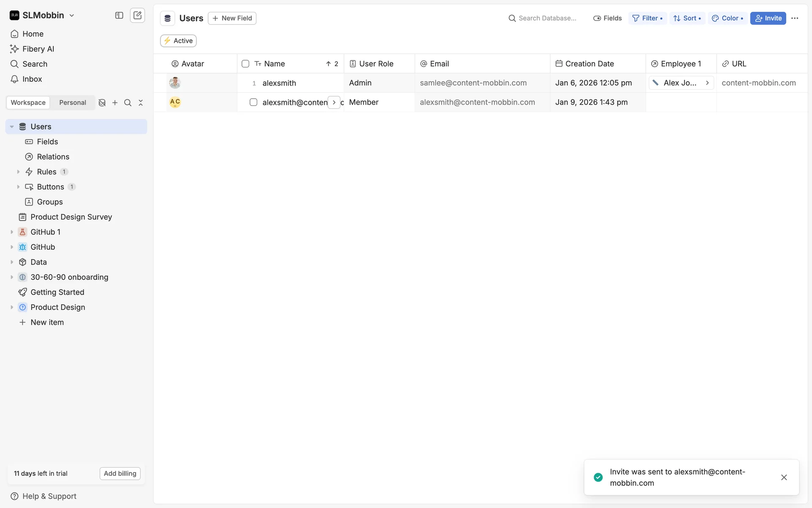Viewport: 812px width, 508px height.
Task: Expand the GitHub 1 space
Action: pyautogui.click(x=12, y=232)
